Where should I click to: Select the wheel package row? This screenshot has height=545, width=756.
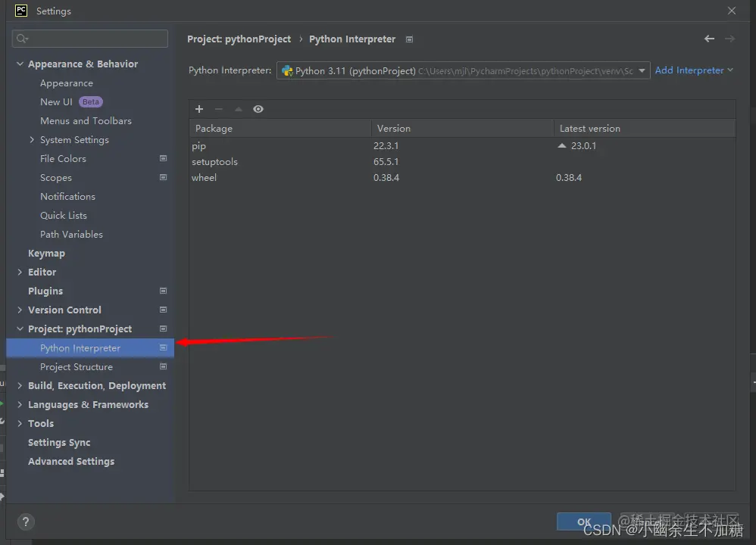pos(462,177)
